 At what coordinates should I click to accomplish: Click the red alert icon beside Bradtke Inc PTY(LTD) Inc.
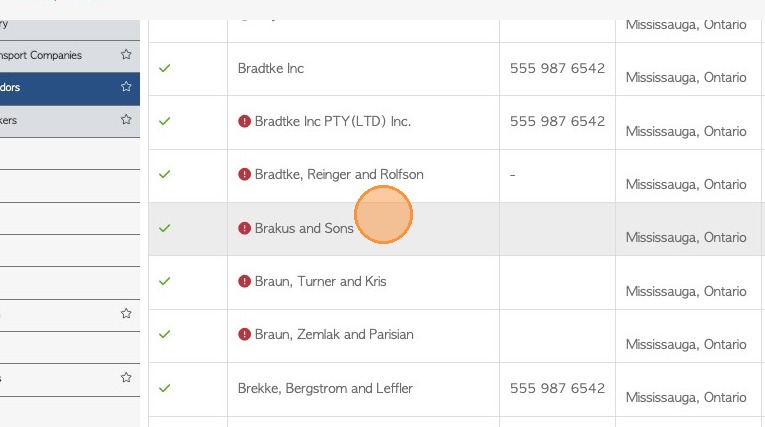point(244,121)
